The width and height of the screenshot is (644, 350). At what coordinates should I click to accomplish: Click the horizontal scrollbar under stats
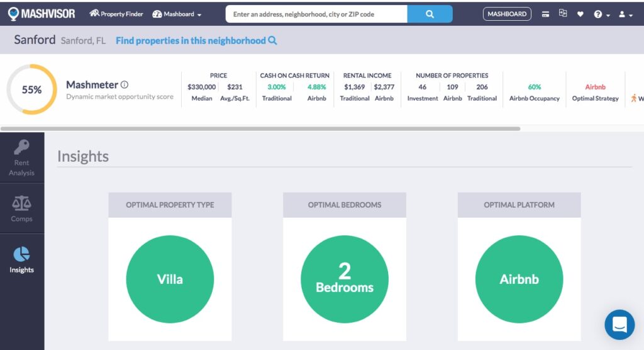coord(260,128)
